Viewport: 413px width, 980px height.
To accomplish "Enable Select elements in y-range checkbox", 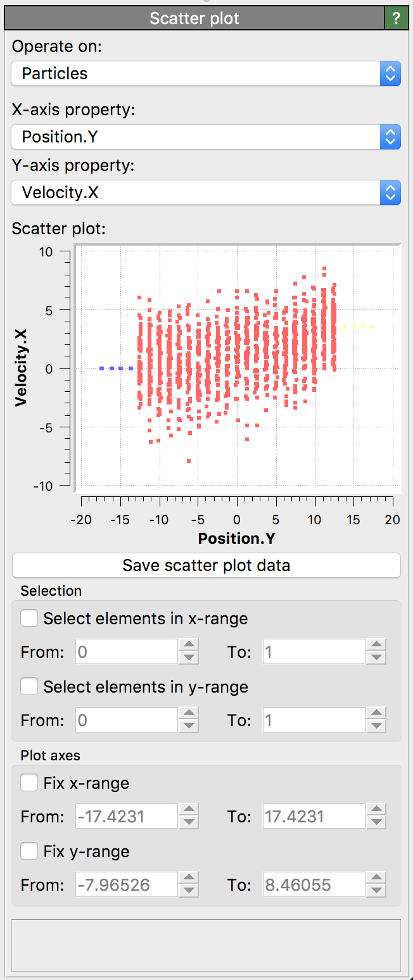I will coord(29,686).
